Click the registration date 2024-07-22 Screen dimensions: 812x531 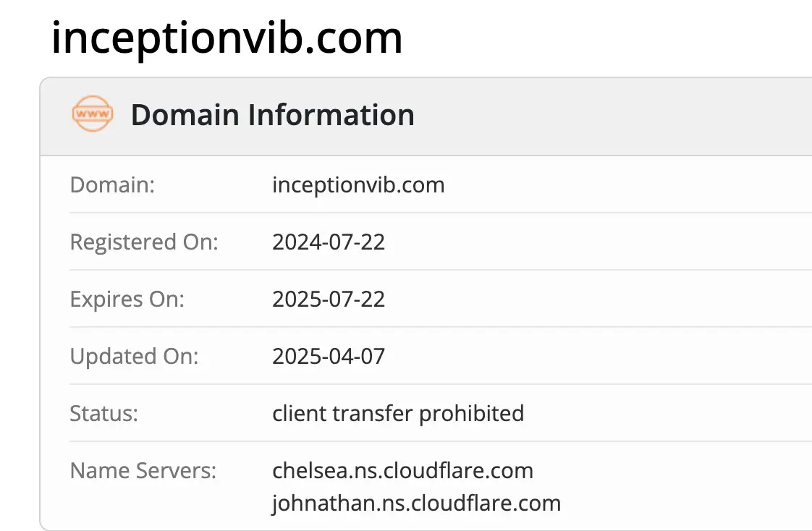pos(329,242)
